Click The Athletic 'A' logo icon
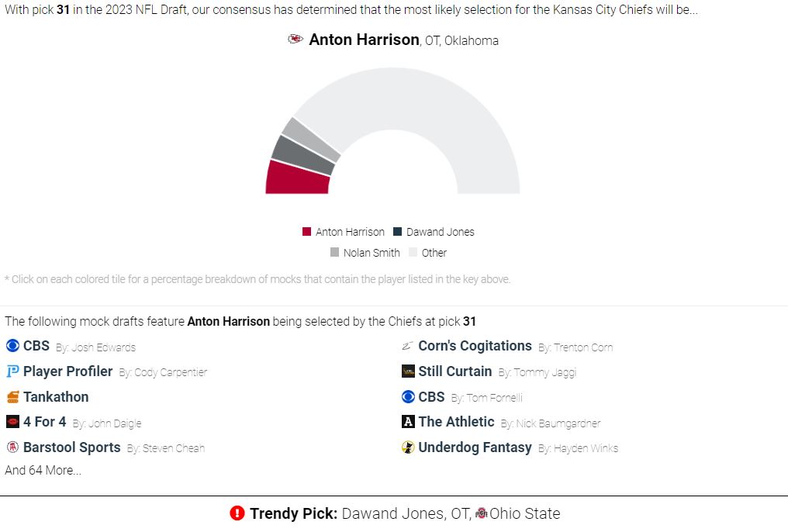The height and width of the screenshot is (532, 788). click(408, 421)
